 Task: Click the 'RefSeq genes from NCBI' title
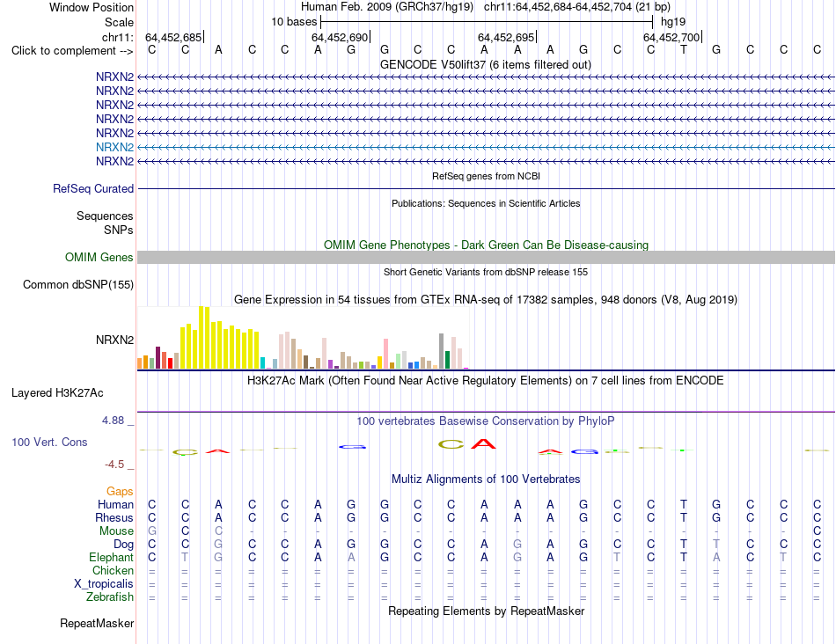[x=486, y=176]
